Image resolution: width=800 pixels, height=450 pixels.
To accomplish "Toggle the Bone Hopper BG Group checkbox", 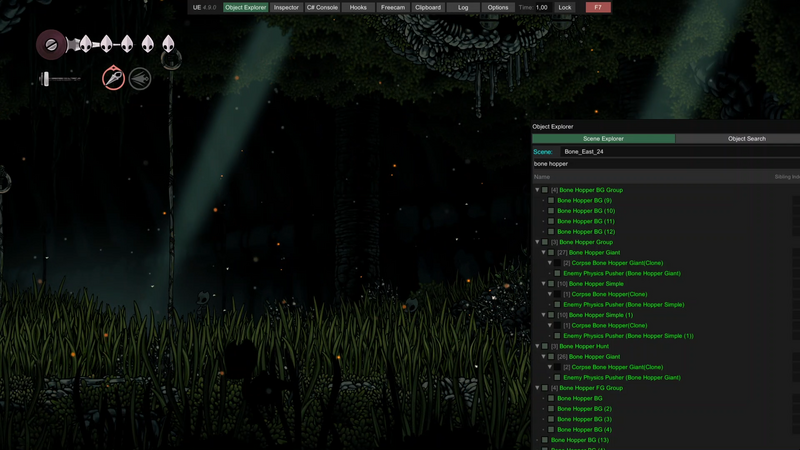I will [x=545, y=190].
